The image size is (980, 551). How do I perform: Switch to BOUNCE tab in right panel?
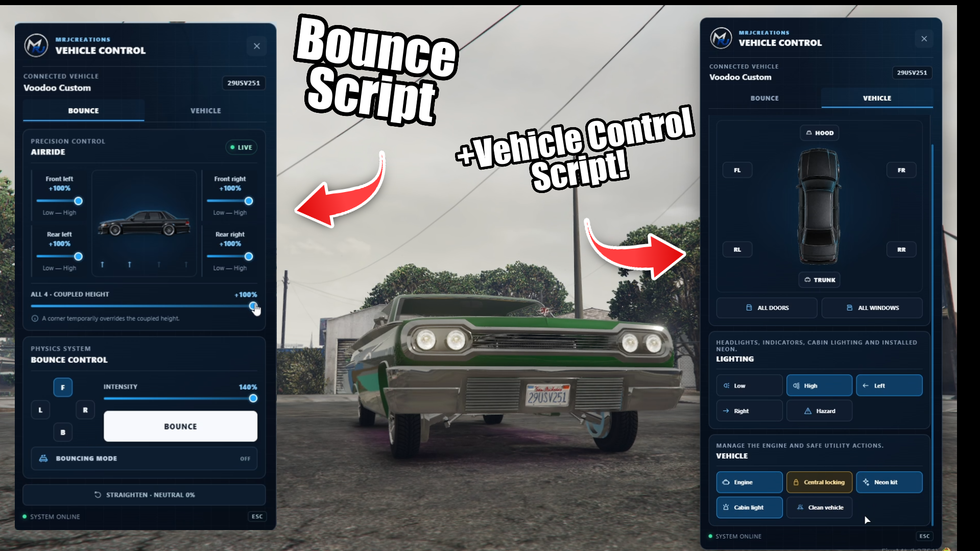[764, 98]
